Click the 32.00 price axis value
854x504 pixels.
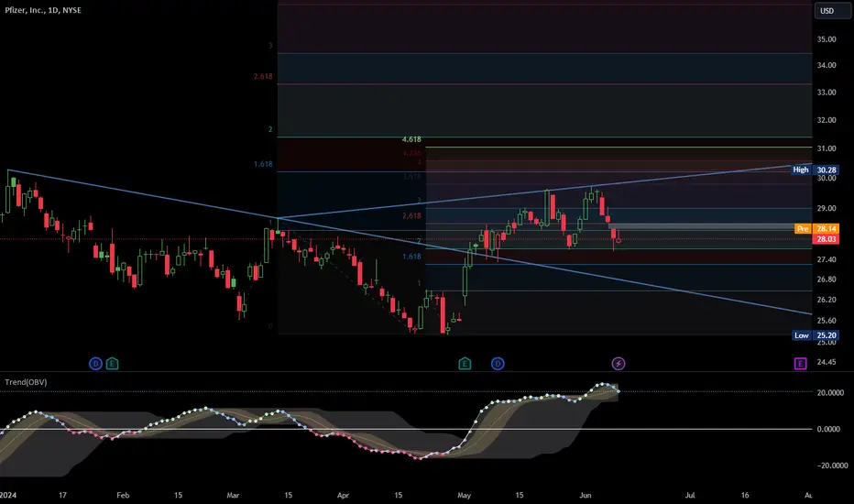pyautogui.click(x=827, y=120)
